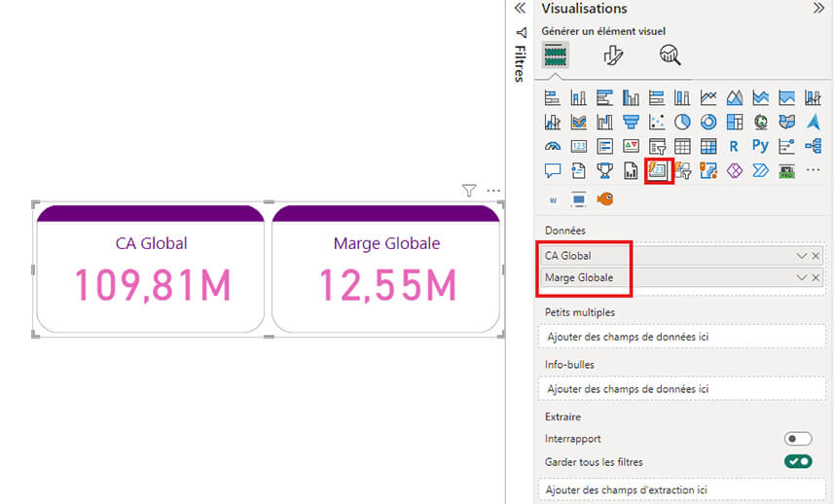Select the Table visual

coord(682,146)
